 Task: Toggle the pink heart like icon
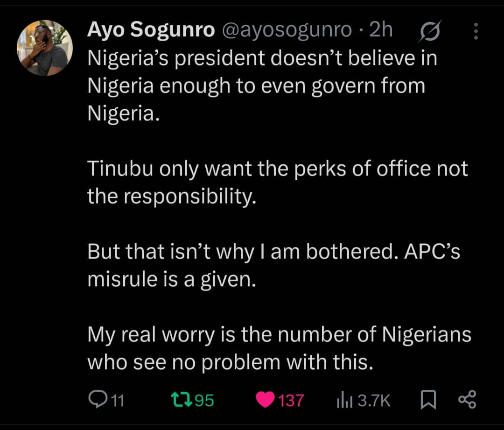pyautogui.click(x=266, y=400)
